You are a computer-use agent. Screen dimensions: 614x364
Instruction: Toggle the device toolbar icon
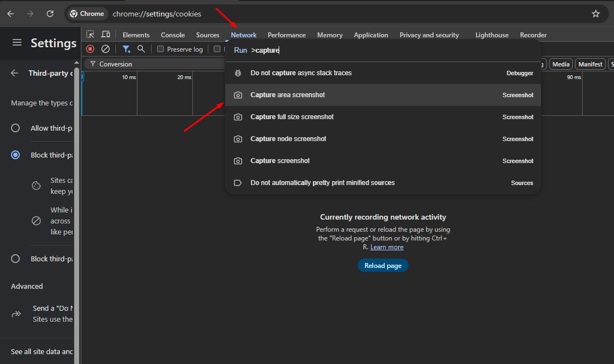point(106,35)
